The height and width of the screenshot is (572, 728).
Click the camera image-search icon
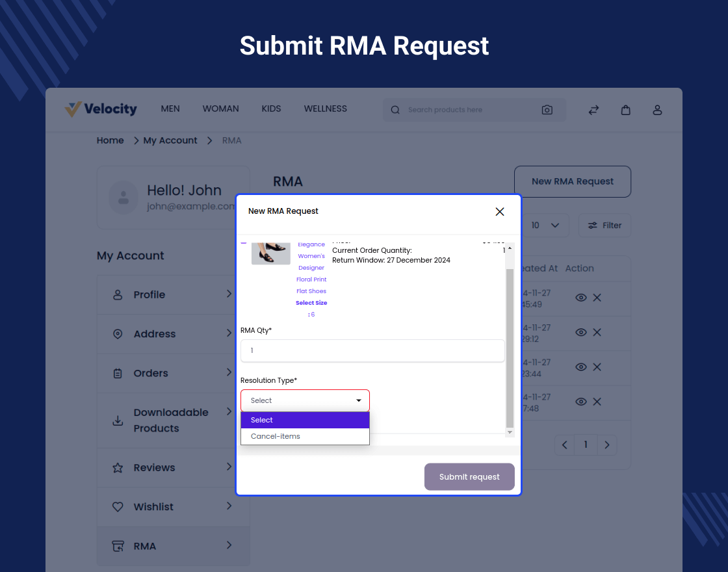tap(547, 110)
